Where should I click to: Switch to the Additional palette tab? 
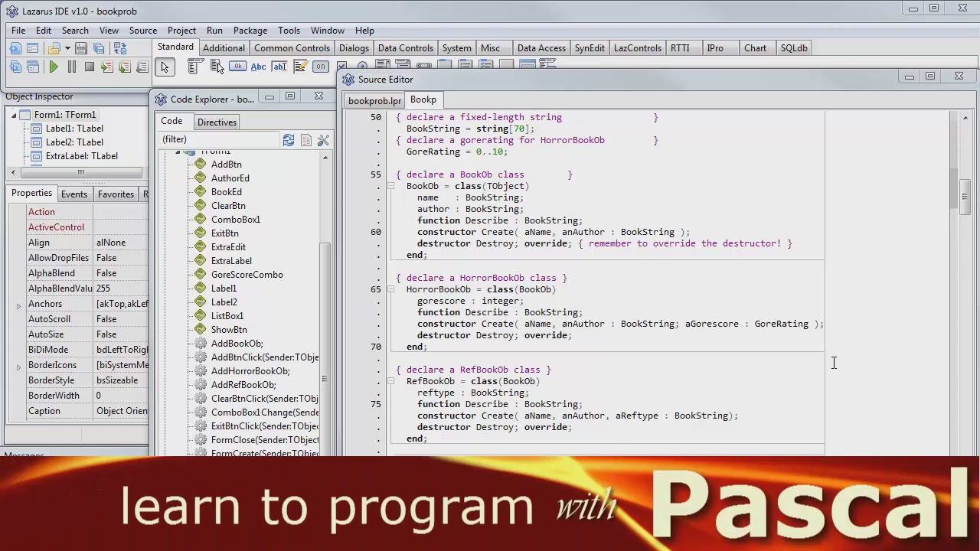pos(224,48)
